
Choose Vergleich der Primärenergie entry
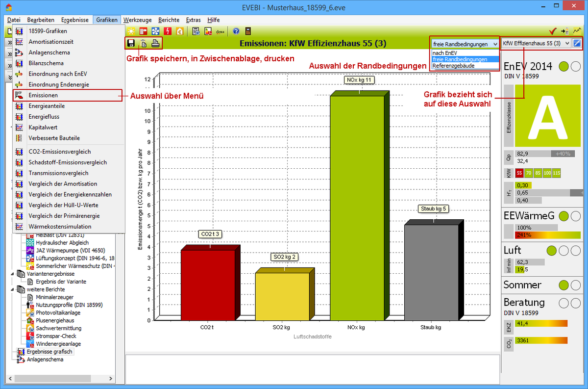(68, 216)
